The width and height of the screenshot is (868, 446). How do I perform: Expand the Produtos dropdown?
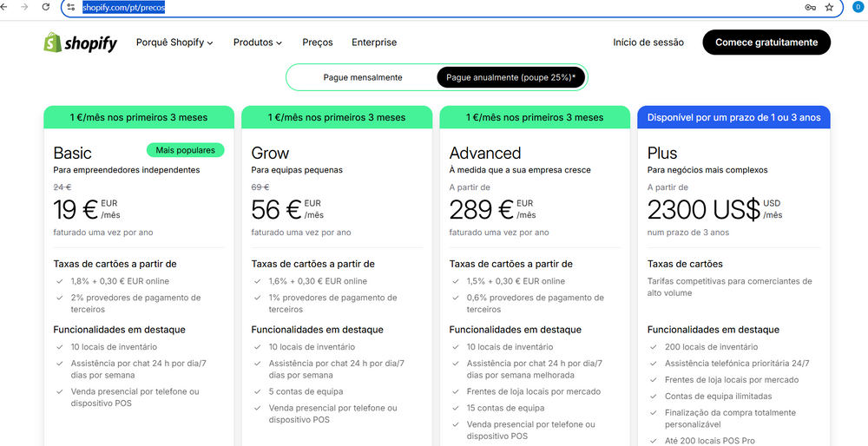[x=258, y=43]
